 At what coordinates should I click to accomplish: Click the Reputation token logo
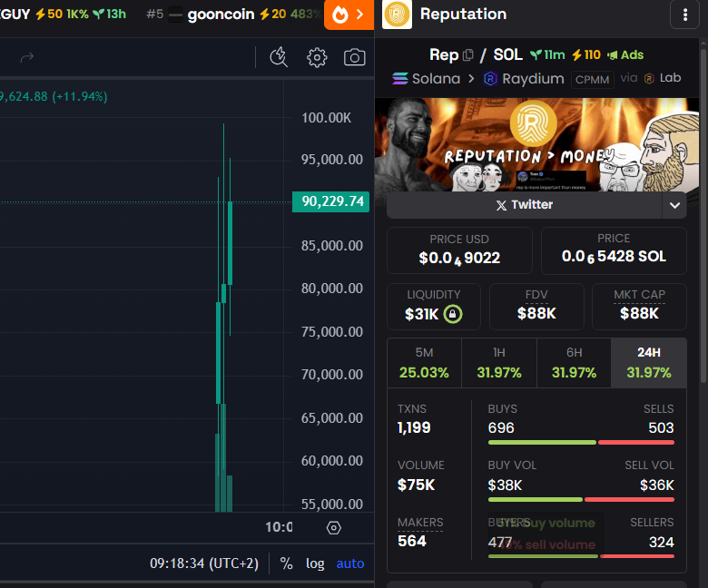(397, 15)
